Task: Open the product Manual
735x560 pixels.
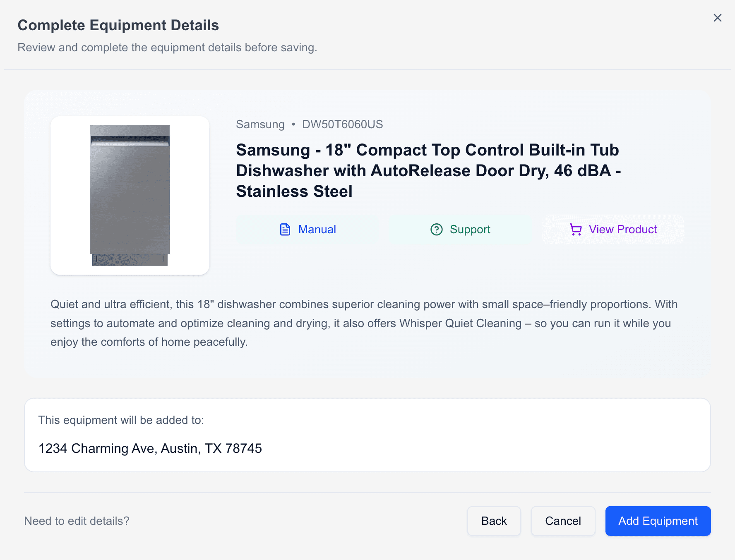Action: click(317, 229)
